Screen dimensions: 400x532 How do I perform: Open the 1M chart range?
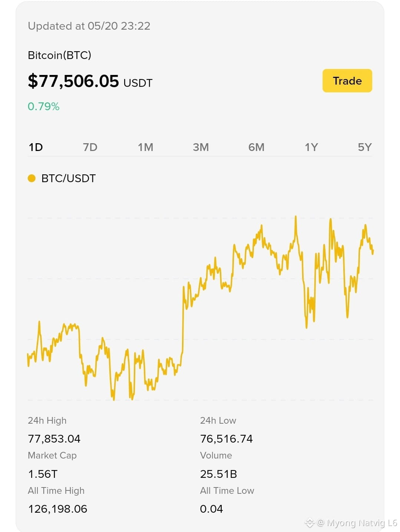(x=145, y=147)
